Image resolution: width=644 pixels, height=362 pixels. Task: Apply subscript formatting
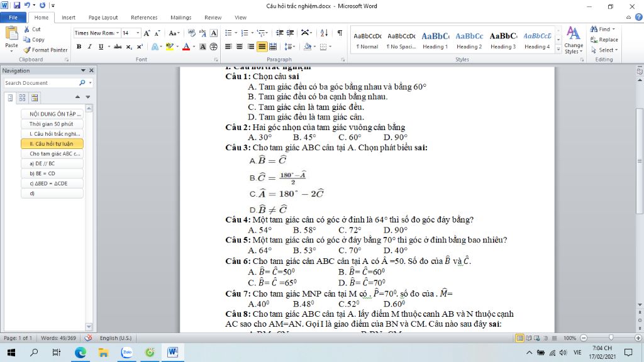[x=129, y=47]
